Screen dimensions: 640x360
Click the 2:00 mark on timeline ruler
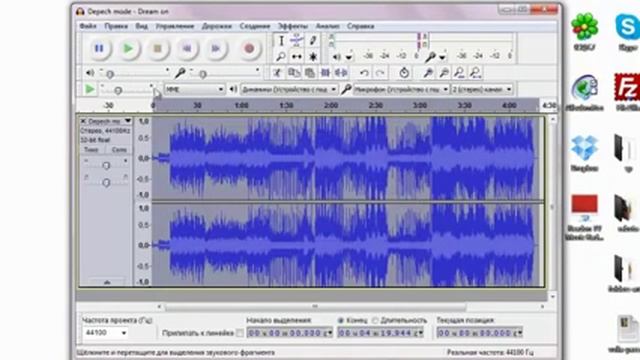click(331, 106)
